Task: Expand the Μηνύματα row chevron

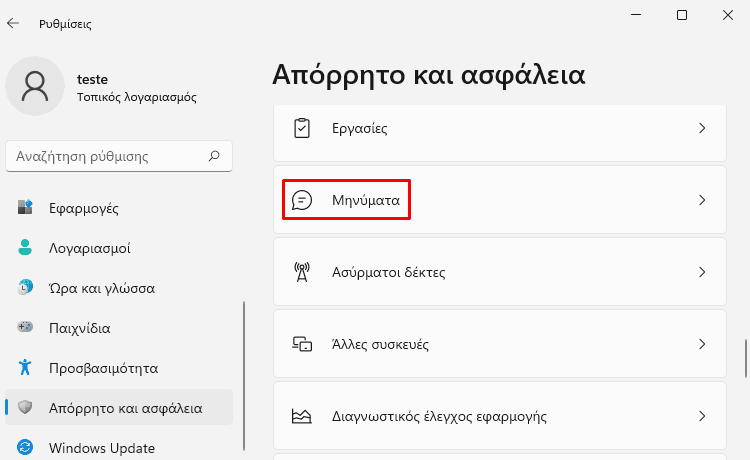Action: click(x=702, y=200)
